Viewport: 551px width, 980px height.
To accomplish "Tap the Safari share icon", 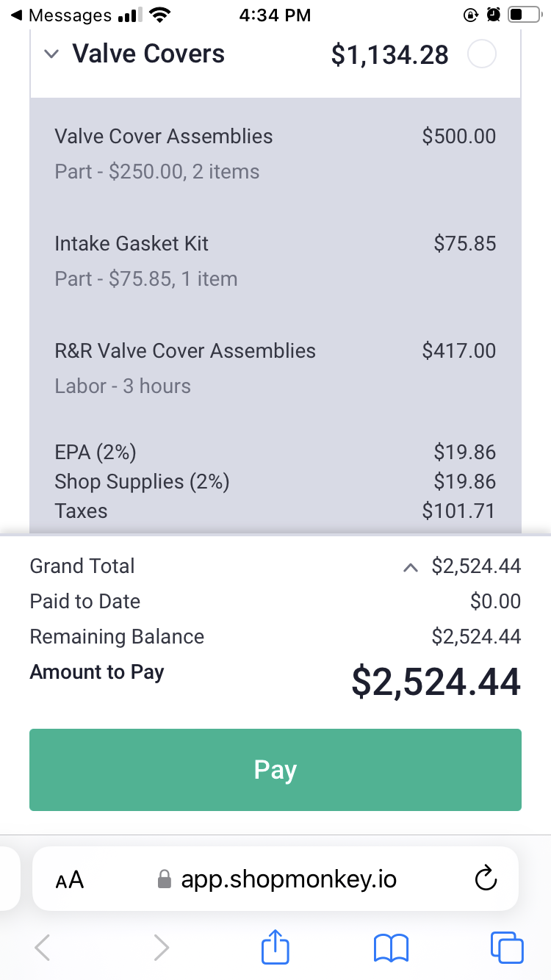I will tap(275, 948).
